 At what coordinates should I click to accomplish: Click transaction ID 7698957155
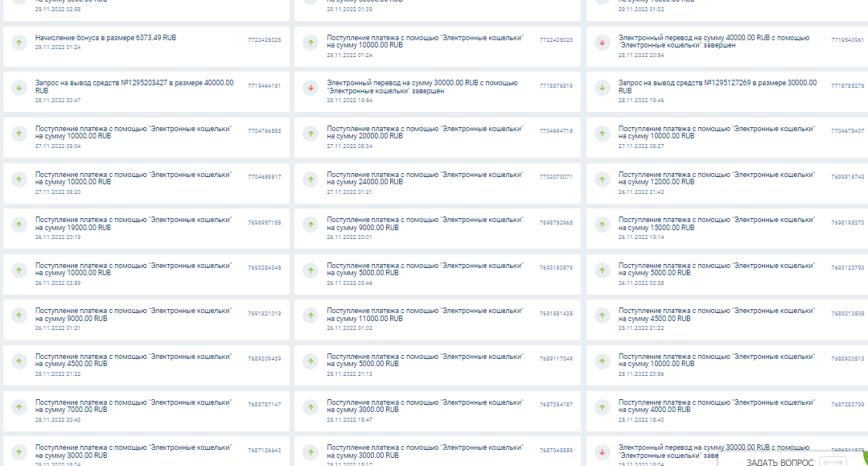pyautogui.click(x=265, y=223)
